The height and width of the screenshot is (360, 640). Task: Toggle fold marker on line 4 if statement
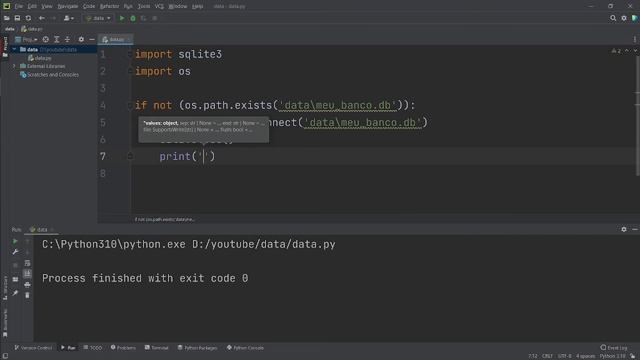(130, 105)
